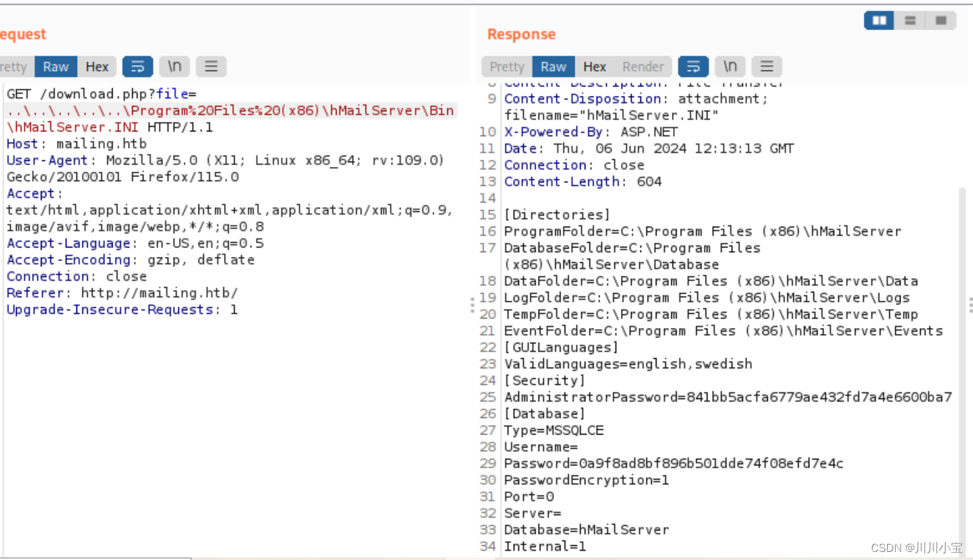973x560 pixels.
Task: Click Content-Disposition header in response
Action: [636, 99]
